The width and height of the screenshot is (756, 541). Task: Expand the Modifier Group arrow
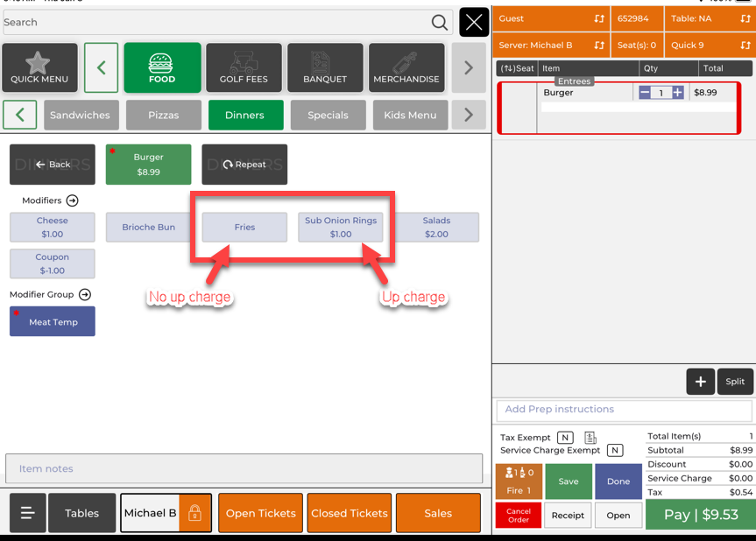click(x=85, y=295)
